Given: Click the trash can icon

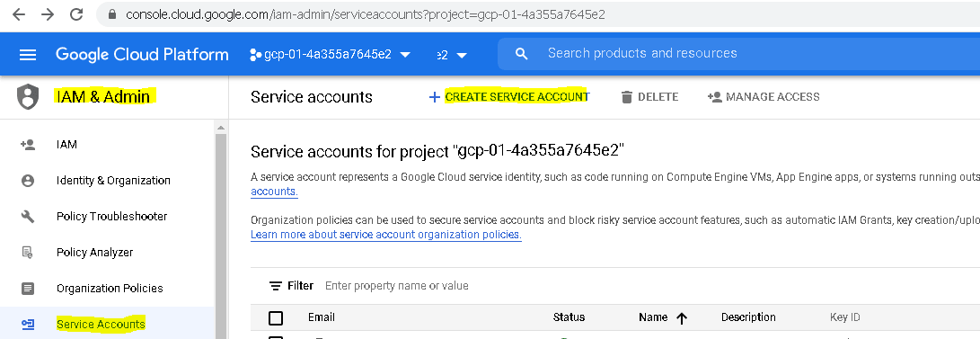Looking at the screenshot, I should pos(627,97).
